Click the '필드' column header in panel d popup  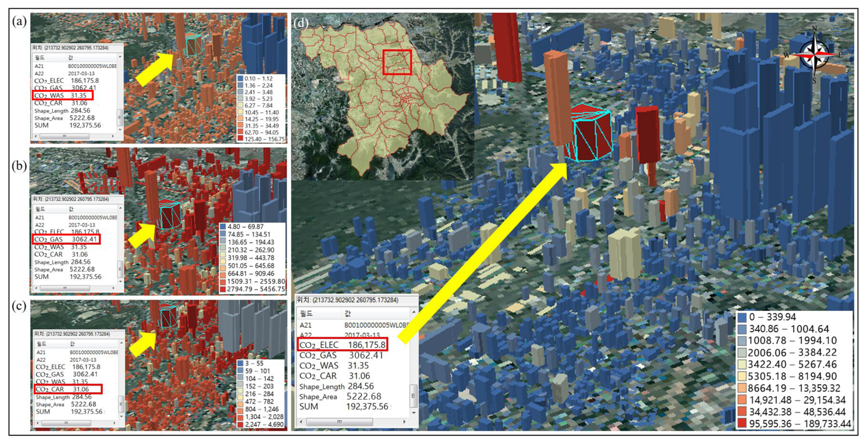click(x=306, y=314)
